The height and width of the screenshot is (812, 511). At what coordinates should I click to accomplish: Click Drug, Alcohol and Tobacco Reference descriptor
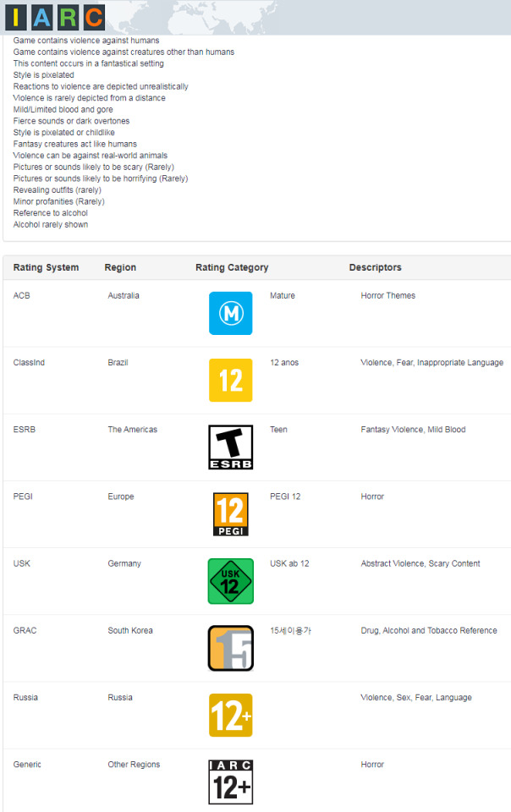click(429, 630)
